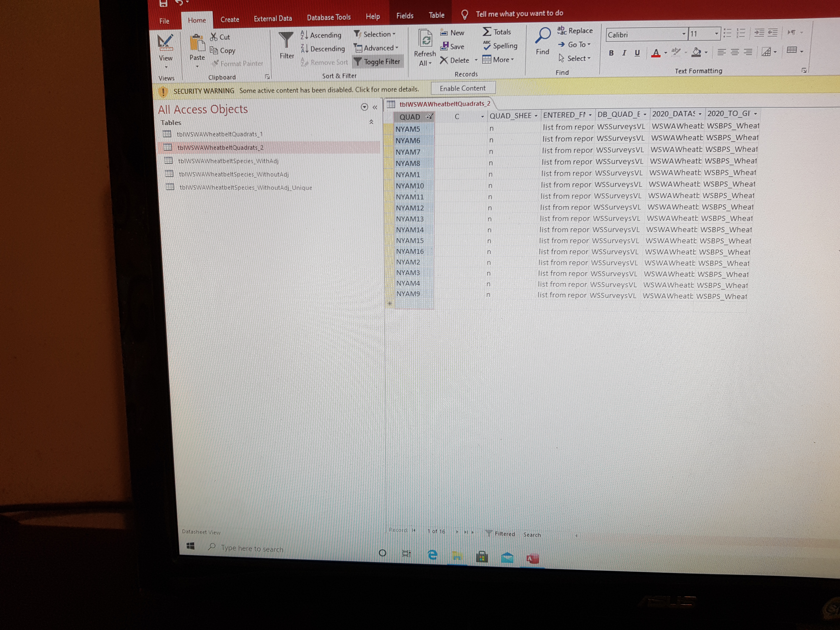Open the File menu
This screenshot has height=630, width=840.
coord(164,21)
